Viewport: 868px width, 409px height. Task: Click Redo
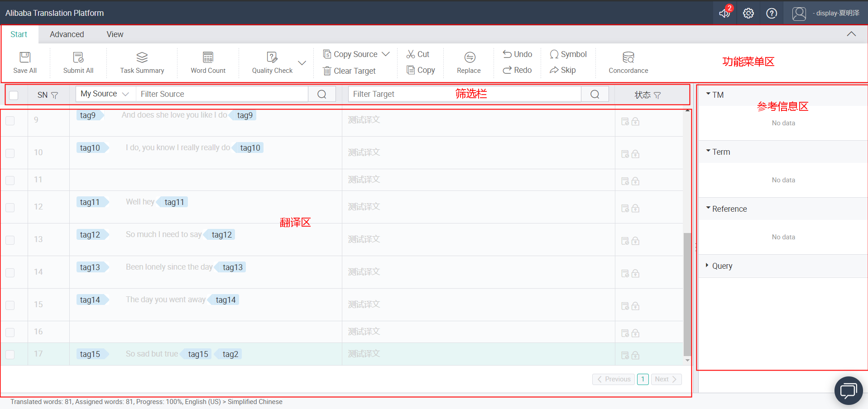click(517, 70)
